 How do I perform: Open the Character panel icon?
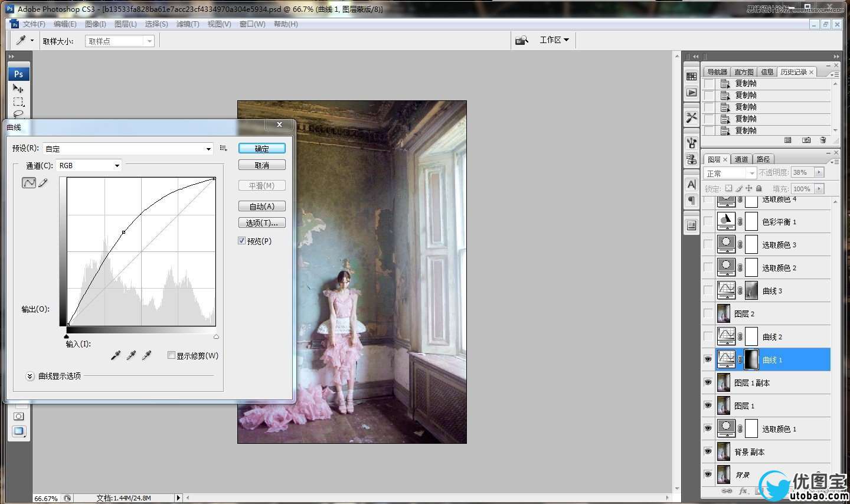692,184
